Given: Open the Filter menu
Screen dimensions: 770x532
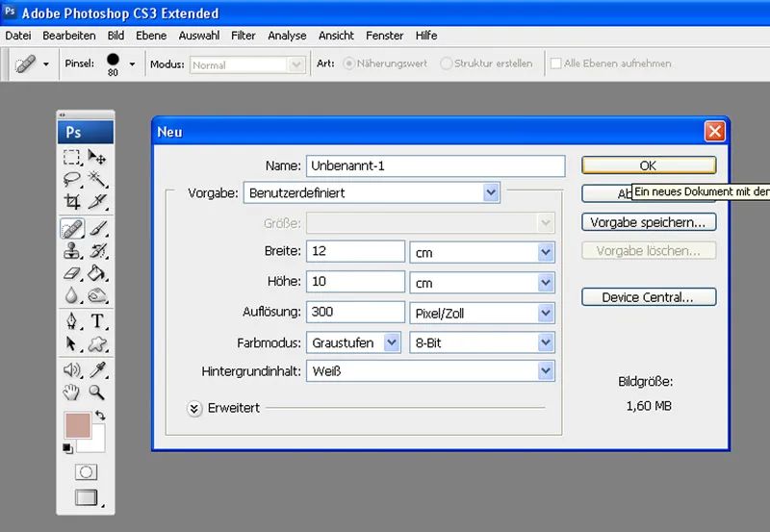Looking at the screenshot, I should 244,36.
